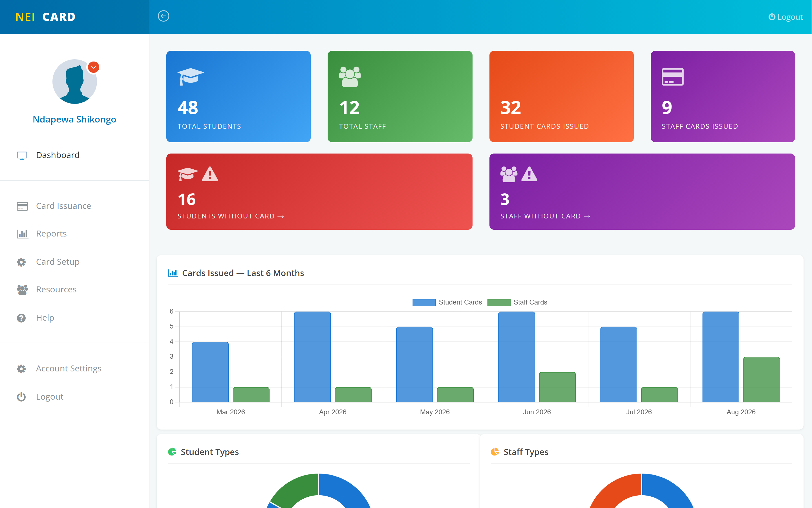Click the pie icon beside Student Types

click(x=172, y=452)
